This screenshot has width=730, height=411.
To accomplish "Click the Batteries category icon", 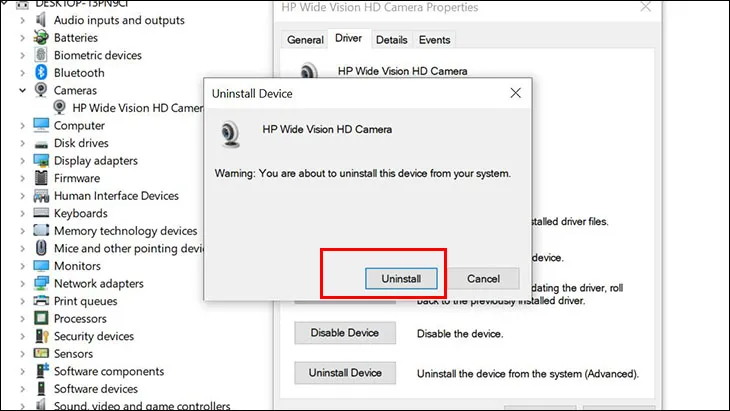I will tap(41, 38).
